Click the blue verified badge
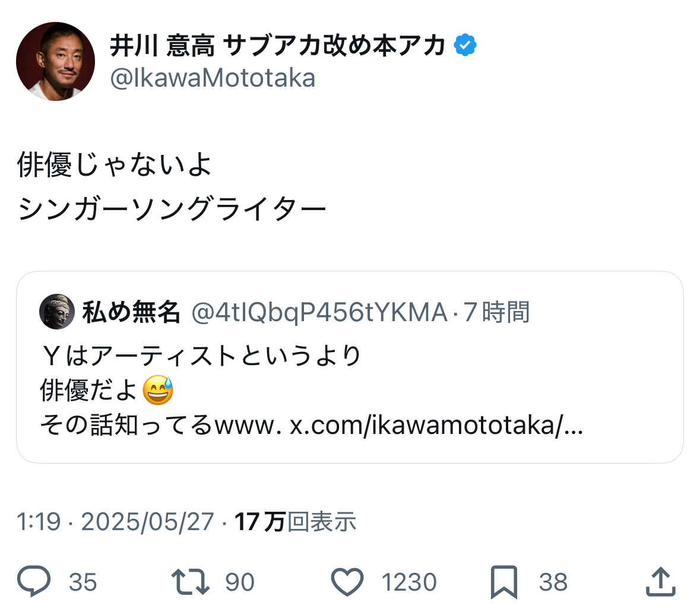The width and height of the screenshot is (700, 615). pos(465,46)
